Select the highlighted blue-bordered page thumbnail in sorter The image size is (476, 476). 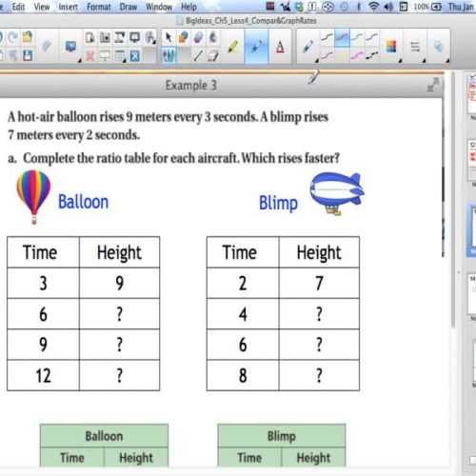point(471,230)
